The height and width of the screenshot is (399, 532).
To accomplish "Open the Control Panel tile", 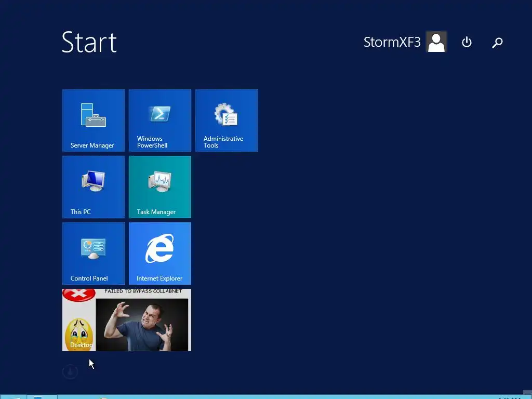I will (94, 254).
